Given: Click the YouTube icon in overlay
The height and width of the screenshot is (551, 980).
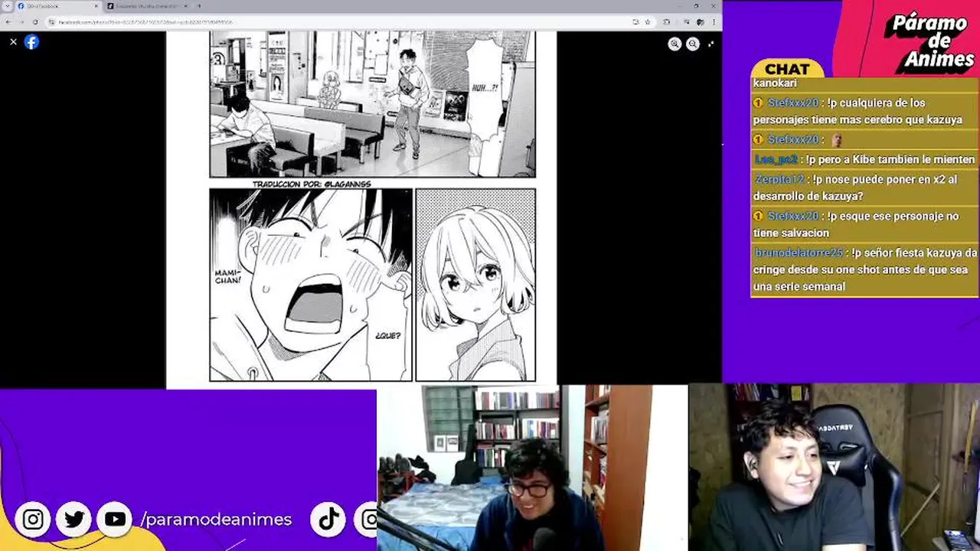Looking at the screenshot, I should pyautogui.click(x=116, y=520).
